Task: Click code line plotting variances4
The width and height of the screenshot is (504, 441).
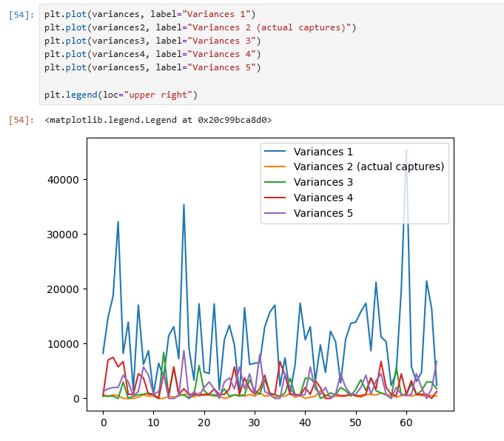Action: (152, 54)
